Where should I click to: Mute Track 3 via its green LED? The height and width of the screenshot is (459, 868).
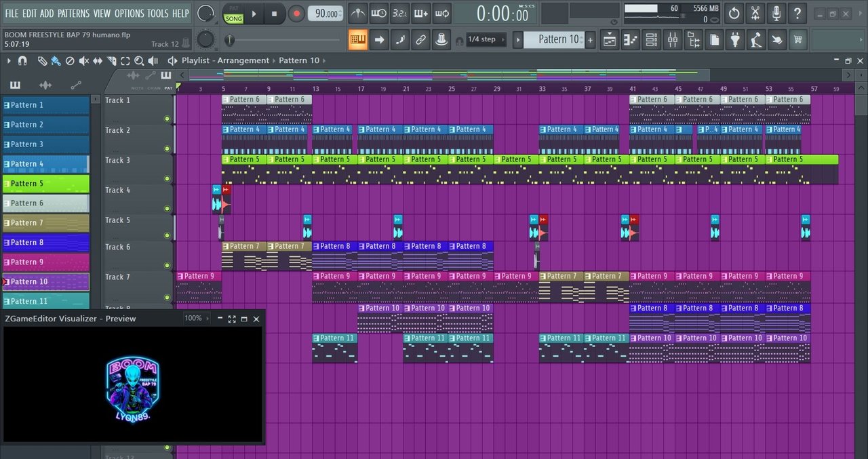pyautogui.click(x=167, y=179)
